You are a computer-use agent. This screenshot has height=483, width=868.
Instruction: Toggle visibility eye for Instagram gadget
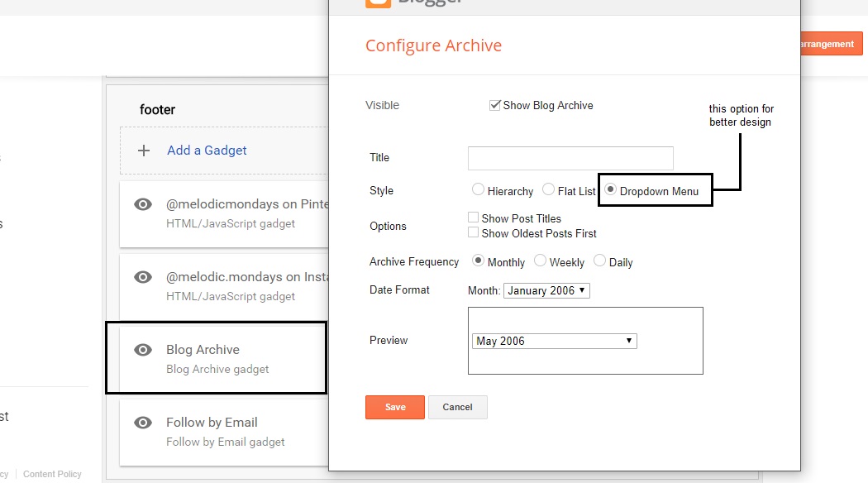[143, 277]
